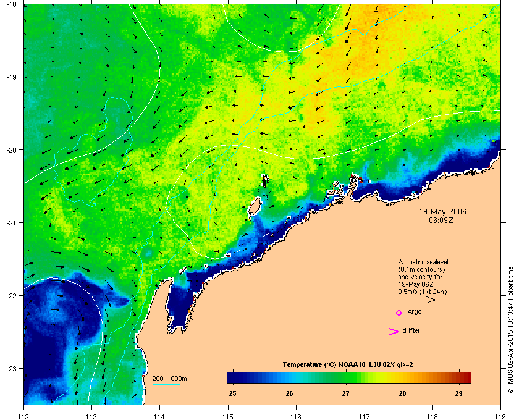Click the '(0.1m contours)' legend line

[421, 269]
